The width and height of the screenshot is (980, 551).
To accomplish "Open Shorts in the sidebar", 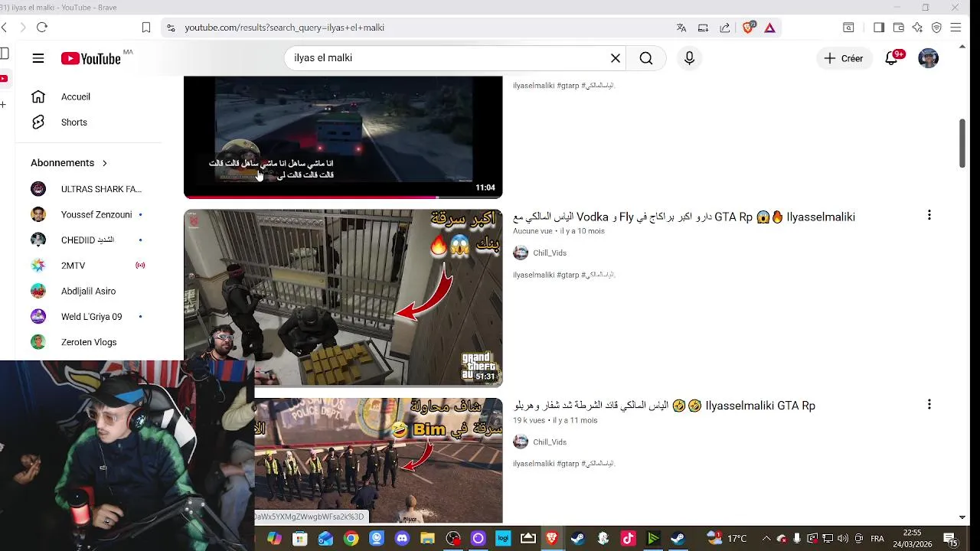I will point(88,122).
